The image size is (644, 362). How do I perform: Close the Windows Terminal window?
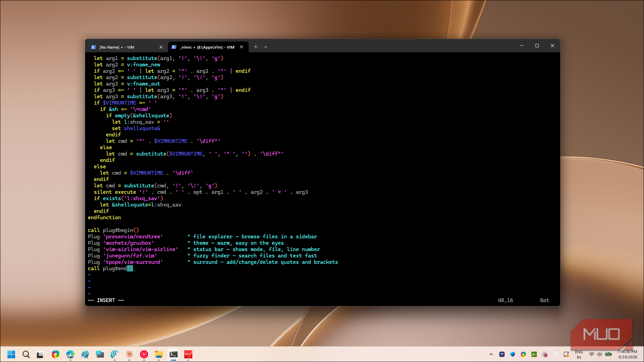[553, 46]
